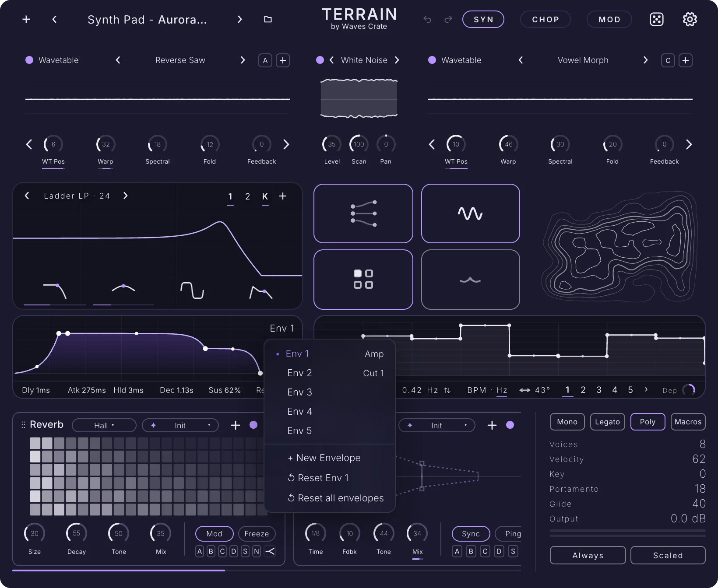718x588 pixels.
Task: Toggle the White Noise oscillator power dot
Action: pos(320,60)
